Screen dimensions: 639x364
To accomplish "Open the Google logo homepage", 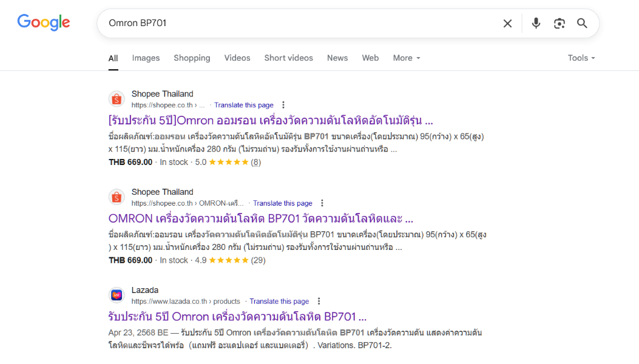I will point(44,22).
